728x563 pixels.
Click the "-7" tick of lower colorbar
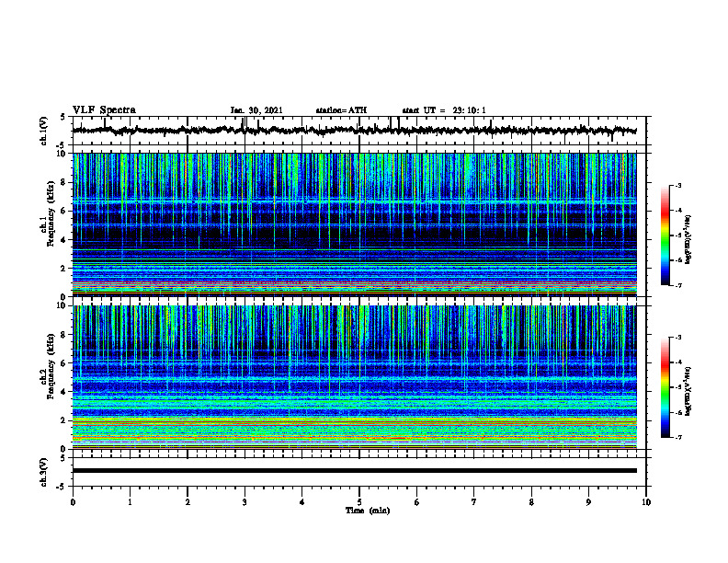pyautogui.click(x=678, y=438)
